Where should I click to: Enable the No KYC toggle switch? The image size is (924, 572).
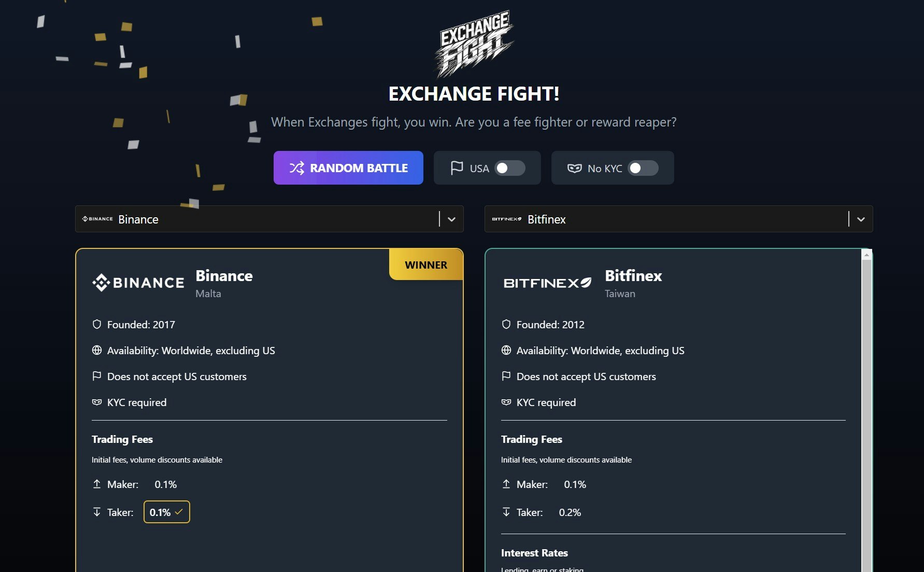point(643,168)
